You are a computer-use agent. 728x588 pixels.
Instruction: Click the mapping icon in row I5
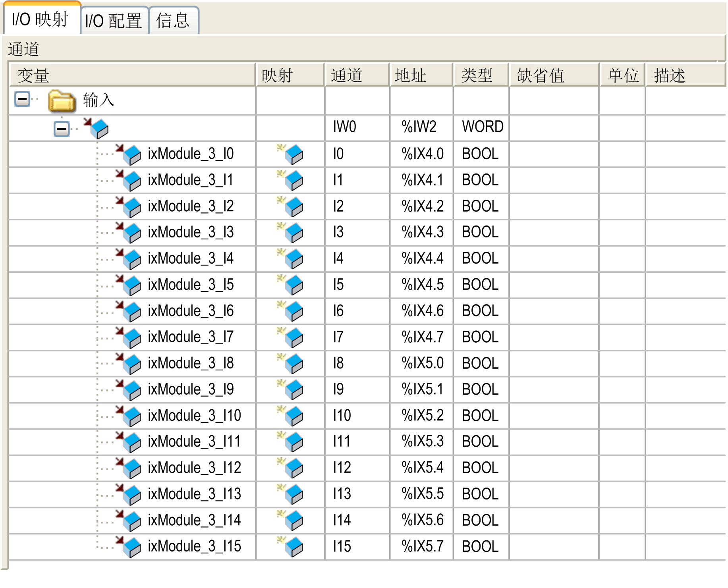pos(291,285)
